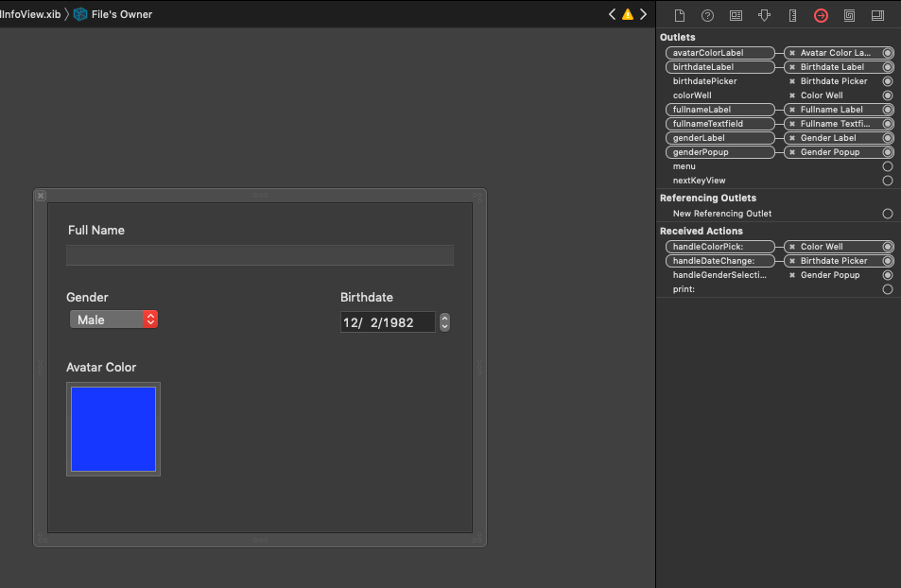The image size is (901, 588).
Task: Open the Size inspector ruler icon
Action: 792,15
